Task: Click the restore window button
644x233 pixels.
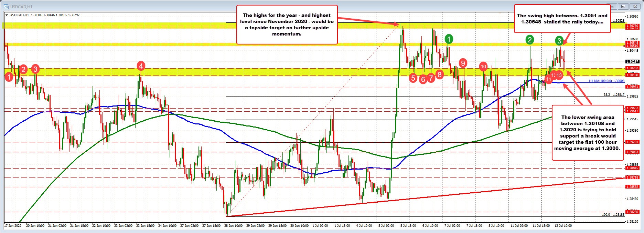Action: point(623,6)
